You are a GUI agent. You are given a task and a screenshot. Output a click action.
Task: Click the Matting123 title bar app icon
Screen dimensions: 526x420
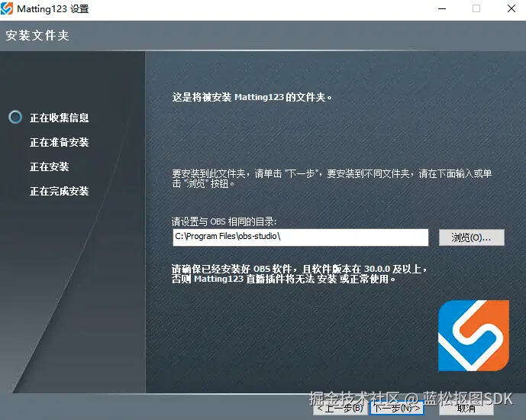click(x=7, y=8)
